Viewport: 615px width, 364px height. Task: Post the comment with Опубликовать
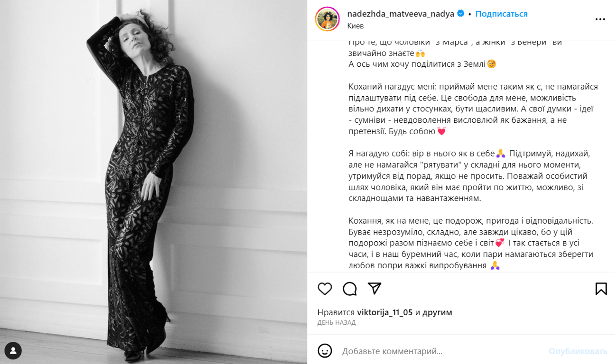[578, 351]
